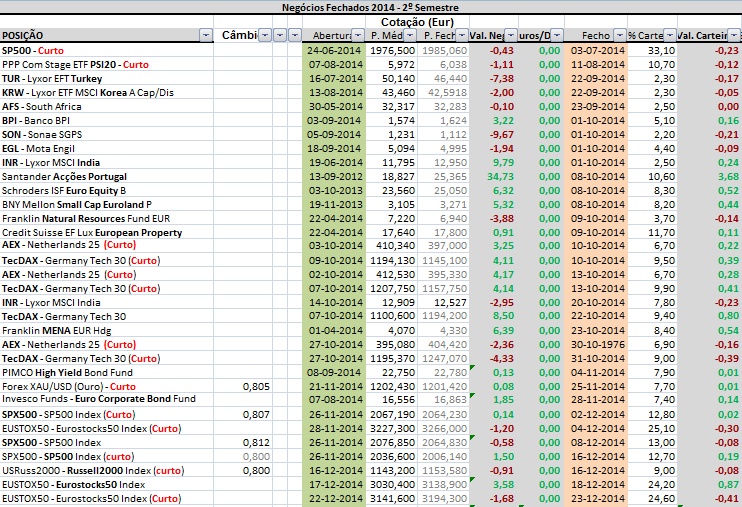Select the 'AFS - South Africa' cell

pyautogui.click(x=107, y=107)
